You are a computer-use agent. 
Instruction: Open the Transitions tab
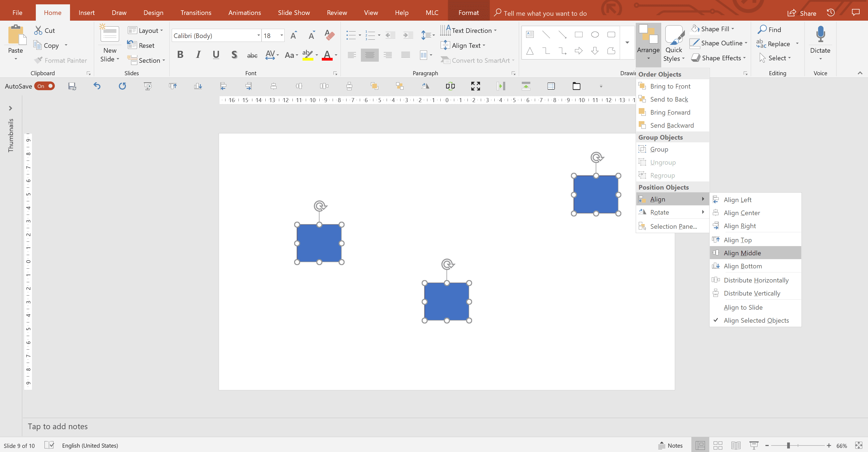pos(196,12)
